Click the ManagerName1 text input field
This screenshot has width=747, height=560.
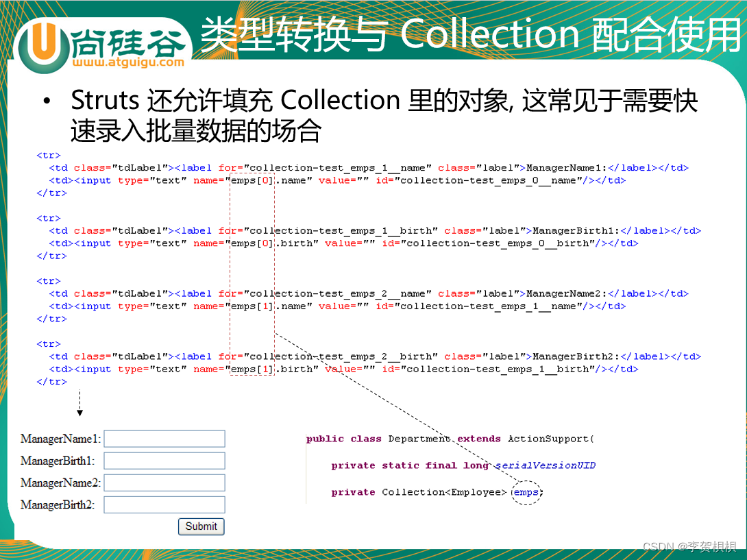(x=164, y=439)
